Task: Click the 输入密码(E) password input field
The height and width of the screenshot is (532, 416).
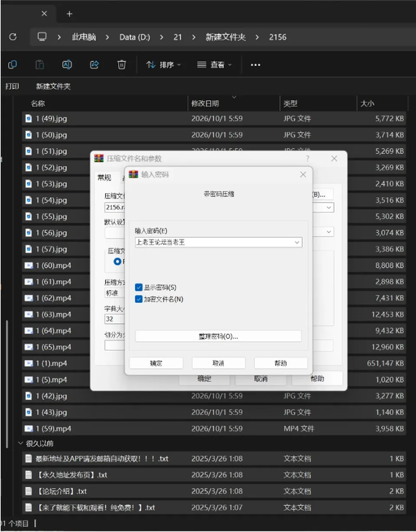Action: tap(218, 242)
